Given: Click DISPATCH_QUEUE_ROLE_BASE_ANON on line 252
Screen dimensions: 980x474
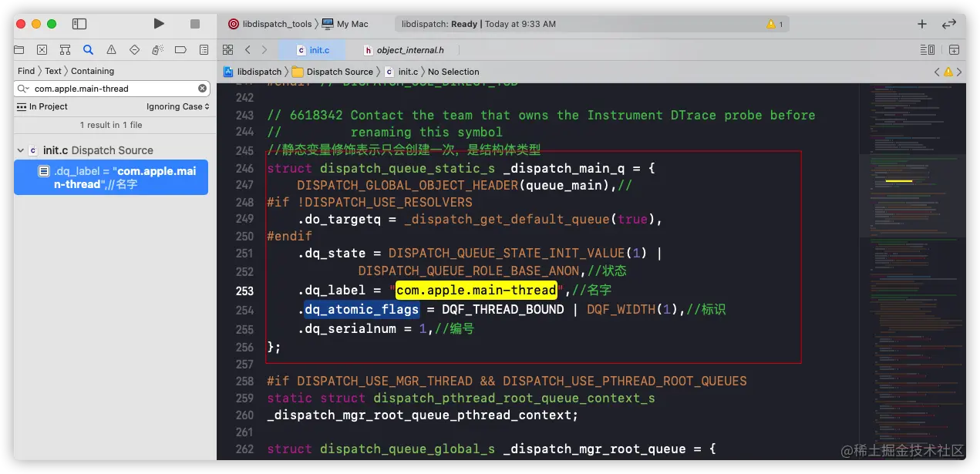Looking at the screenshot, I should (468, 271).
